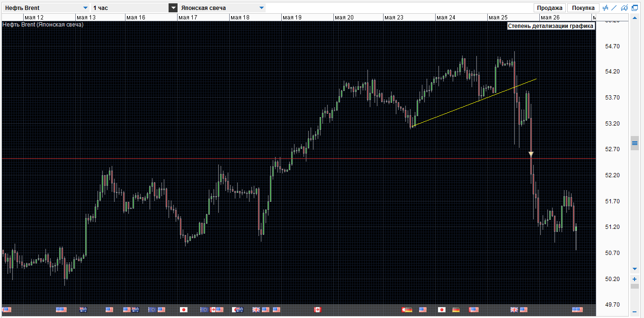The image size is (644, 318).
Task: Click the 50.70 price label
Action: [x=612, y=253]
